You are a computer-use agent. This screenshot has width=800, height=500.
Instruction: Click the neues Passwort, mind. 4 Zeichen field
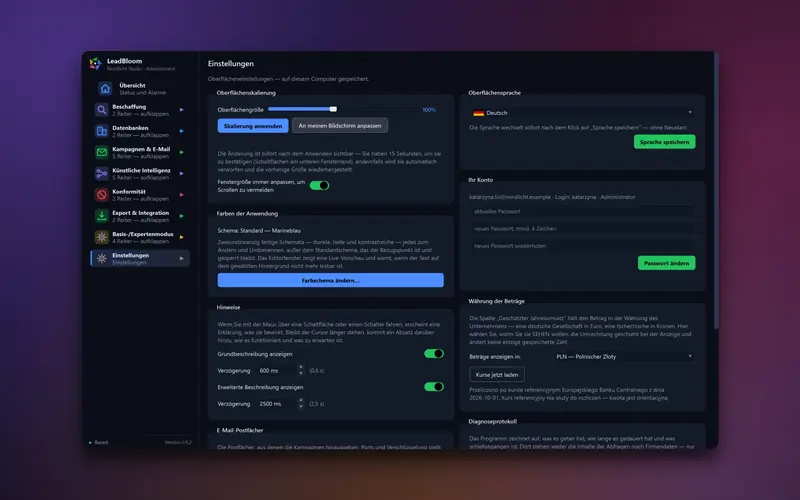[x=582, y=229]
